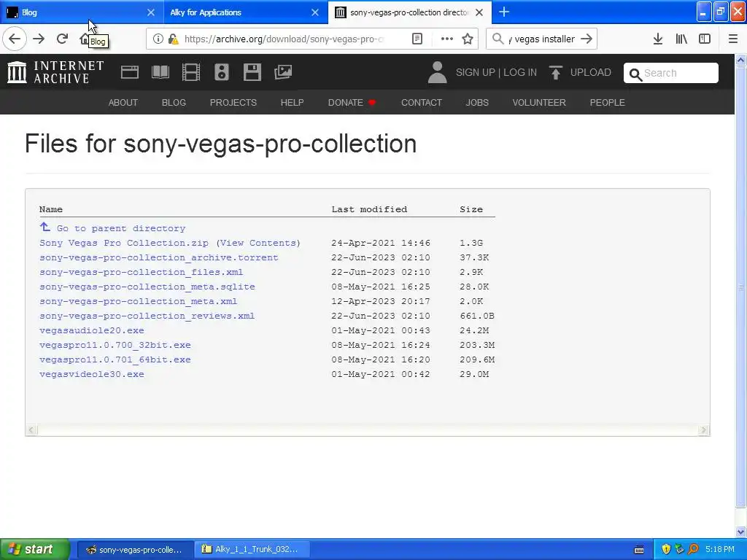Open the Software floppy icon in Archive header
Image resolution: width=747 pixels, height=560 pixels.
[x=252, y=72]
